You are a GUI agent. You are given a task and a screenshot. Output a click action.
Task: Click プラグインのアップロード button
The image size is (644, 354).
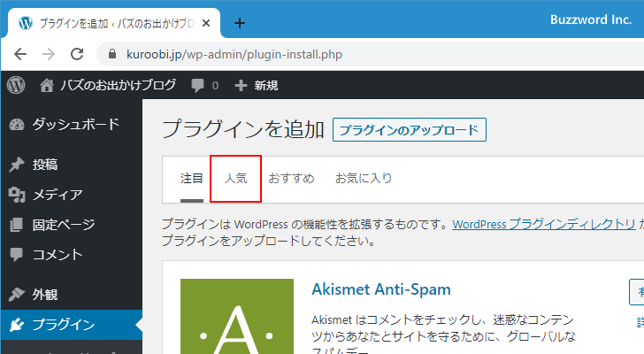pos(410,130)
